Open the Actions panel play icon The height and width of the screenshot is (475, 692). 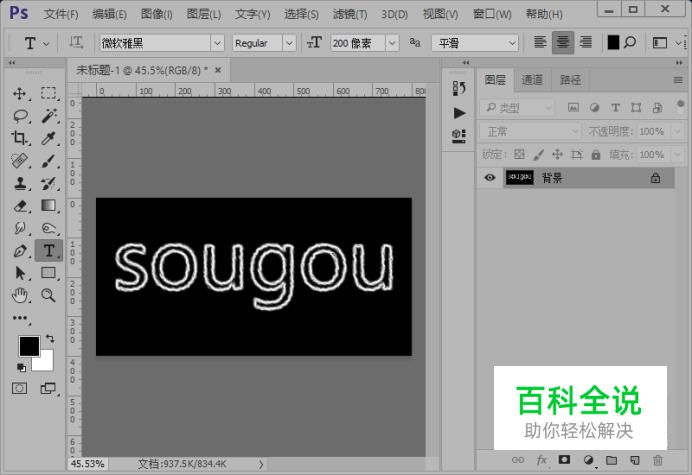459,113
